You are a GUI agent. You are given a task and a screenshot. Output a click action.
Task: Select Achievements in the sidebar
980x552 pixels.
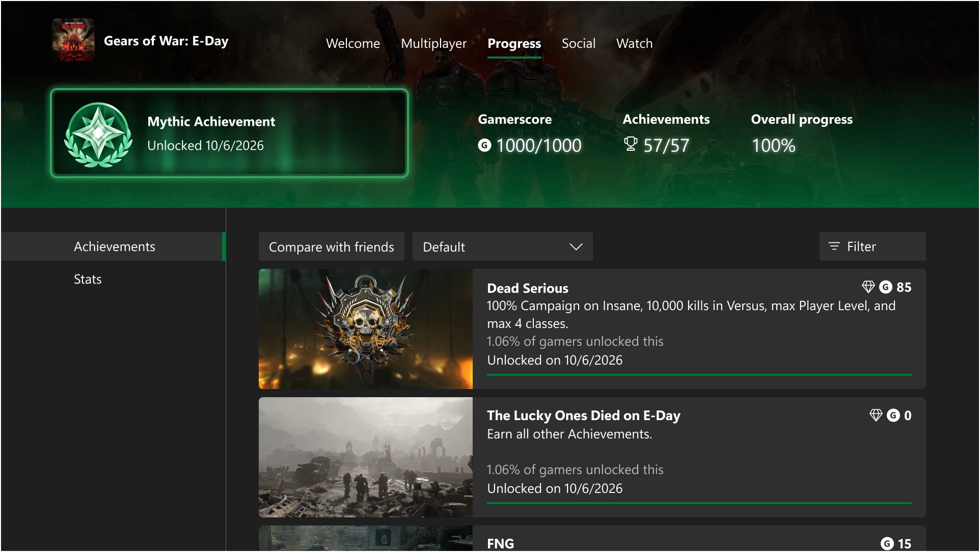click(x=113, y=246)
